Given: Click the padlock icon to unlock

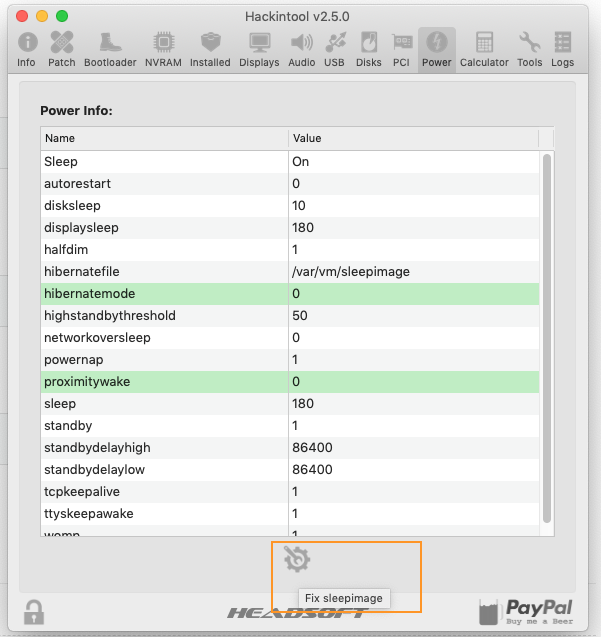Looking at the screenshot, I should (34, 612).
